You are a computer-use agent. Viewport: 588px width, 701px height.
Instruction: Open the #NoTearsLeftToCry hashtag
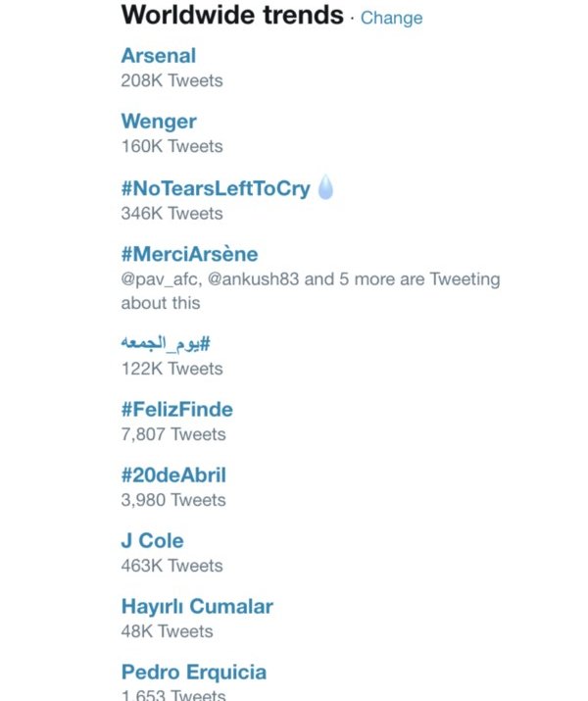(x=215, y=188)
